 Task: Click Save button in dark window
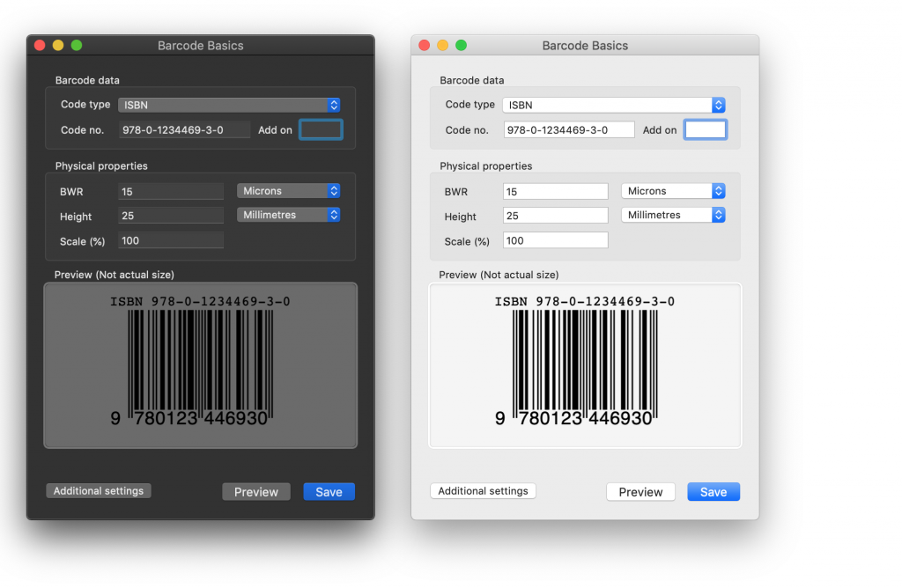(329, 492)
